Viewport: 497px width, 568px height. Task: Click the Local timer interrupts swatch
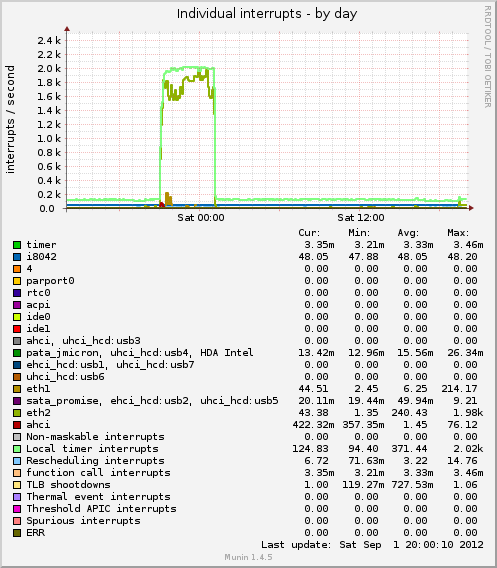[17, 449]
